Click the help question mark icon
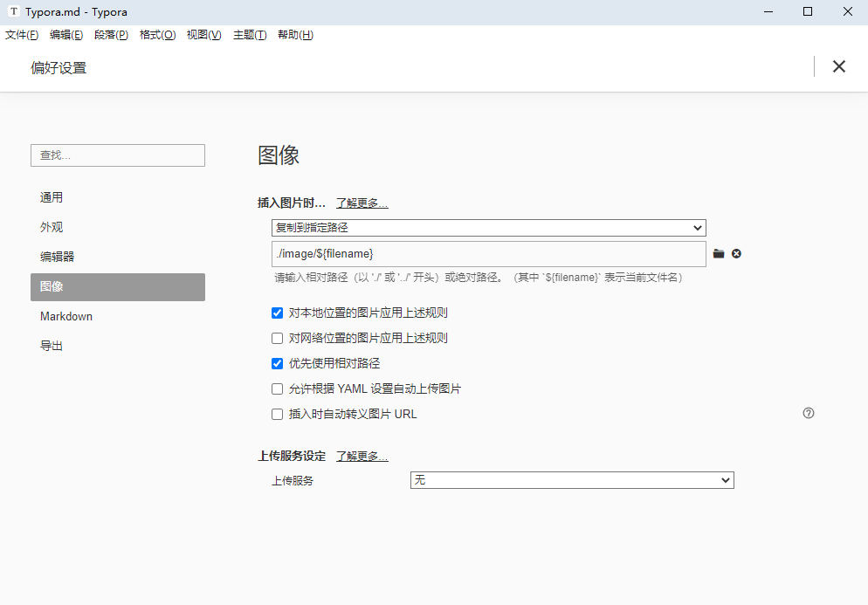The width and height of the screenshot is (868, 605). point(808,413)
